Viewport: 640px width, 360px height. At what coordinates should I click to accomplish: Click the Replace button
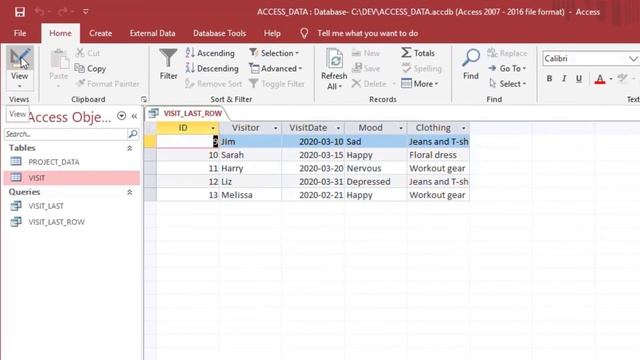[x=507, y=53]
